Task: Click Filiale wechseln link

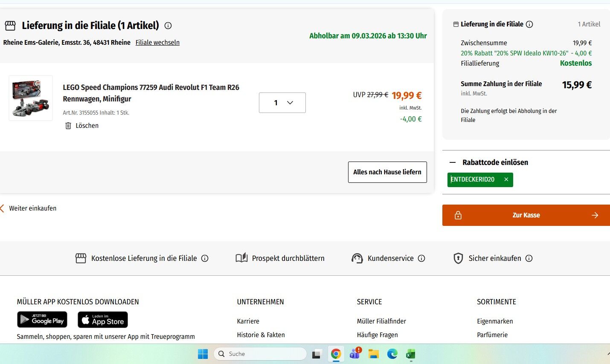Action: 157,43
